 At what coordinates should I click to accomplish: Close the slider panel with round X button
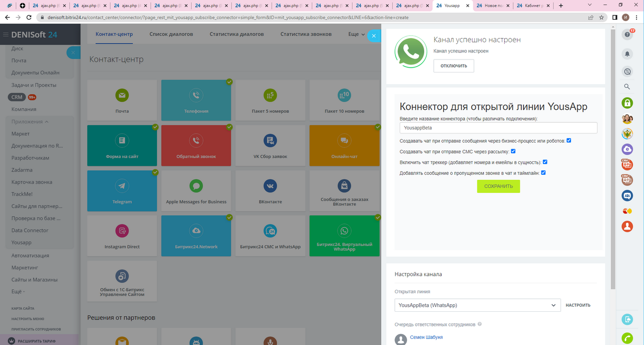tap(373, 36)
